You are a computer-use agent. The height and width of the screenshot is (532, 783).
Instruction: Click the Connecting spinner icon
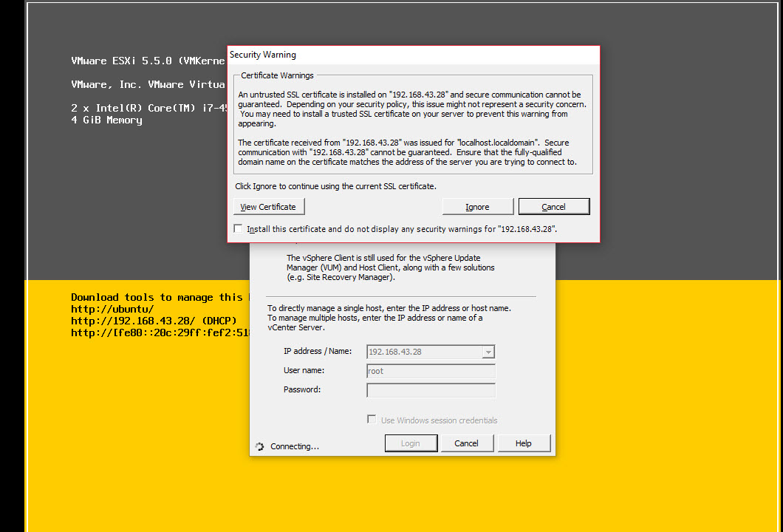tap(260, 446)
